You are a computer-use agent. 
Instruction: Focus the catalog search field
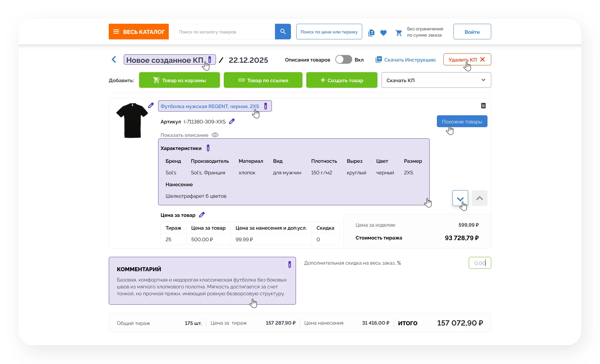coord(224,32)
